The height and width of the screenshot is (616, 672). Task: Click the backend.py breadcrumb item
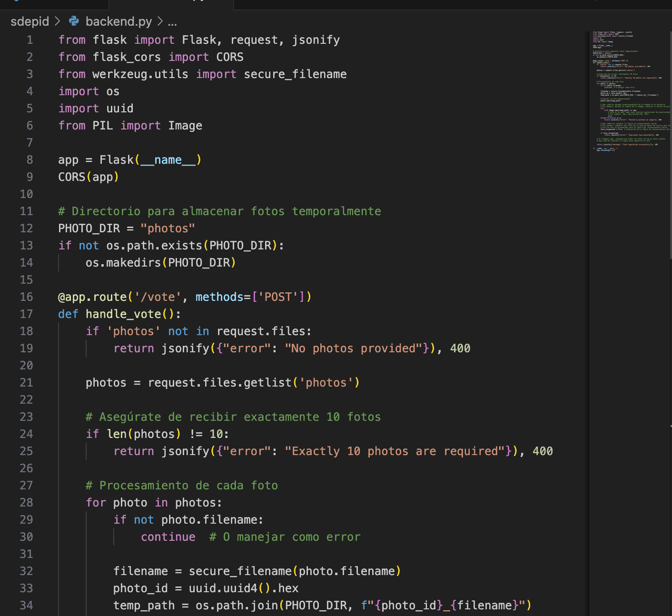(118, 22)
